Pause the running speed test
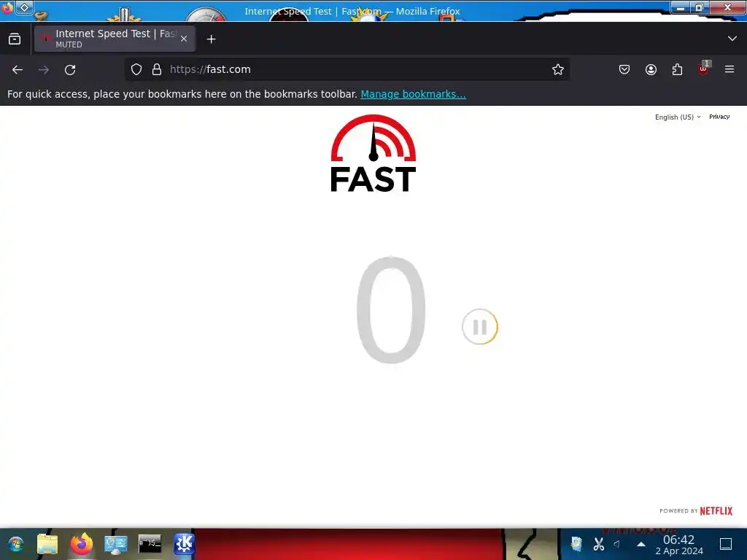747x560 pixels. pos(480,327)
